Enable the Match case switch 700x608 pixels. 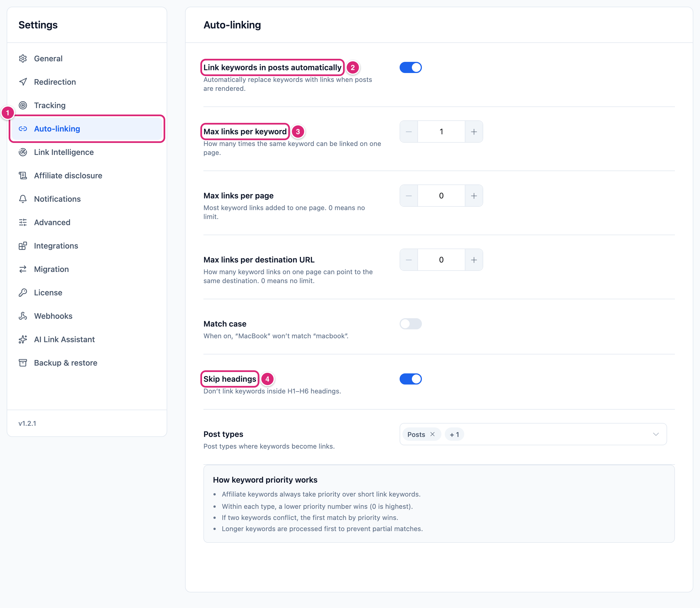[x=410, y=324]
